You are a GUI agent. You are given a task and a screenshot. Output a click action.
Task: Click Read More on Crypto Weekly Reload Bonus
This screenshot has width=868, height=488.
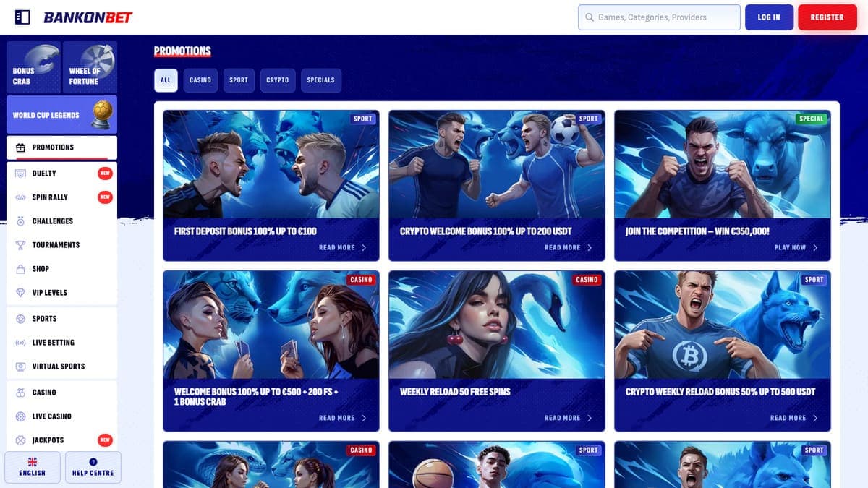pos(788,418)
